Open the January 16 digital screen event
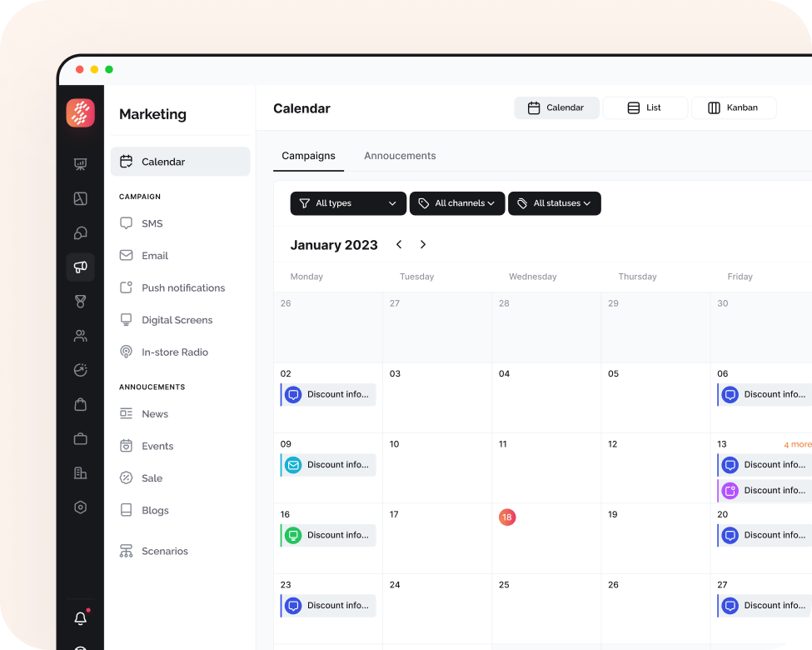 click(x=328, y=536)
